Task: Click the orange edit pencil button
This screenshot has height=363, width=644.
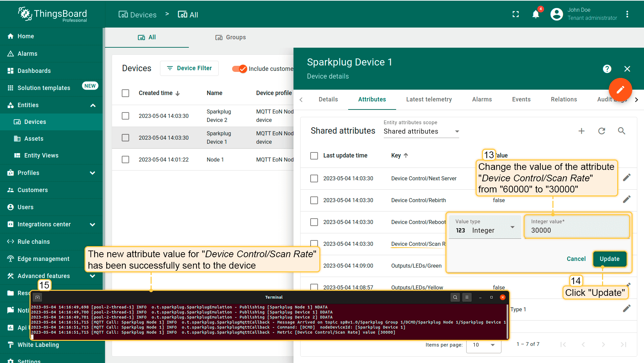Action: click(620, 89)
